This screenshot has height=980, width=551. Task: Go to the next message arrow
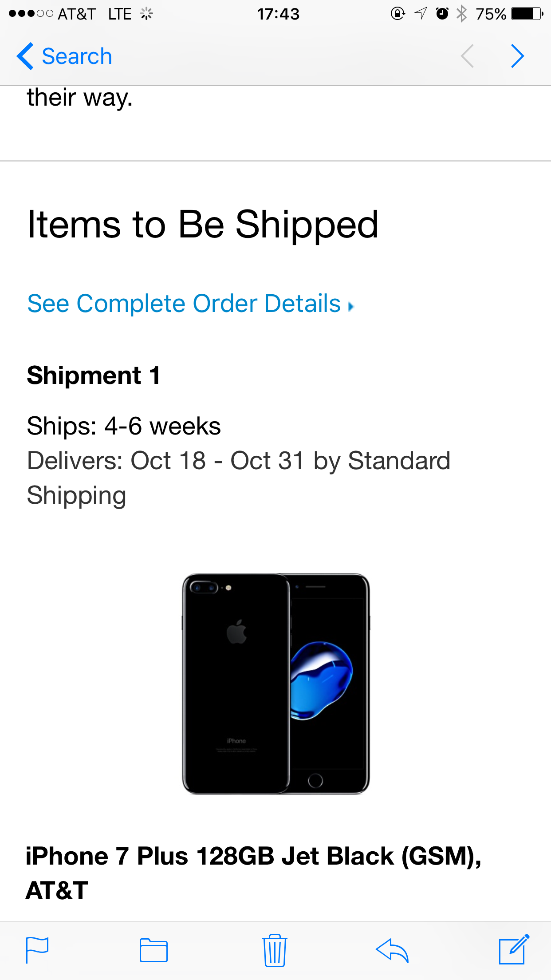click(x=517, y=56)
